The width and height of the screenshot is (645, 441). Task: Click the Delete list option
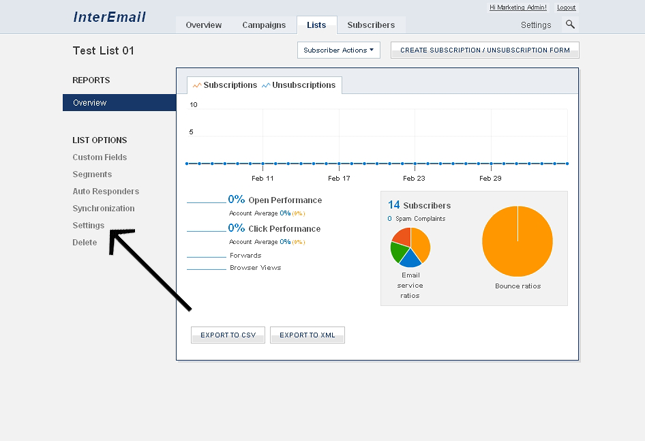(x=85, y=242)
